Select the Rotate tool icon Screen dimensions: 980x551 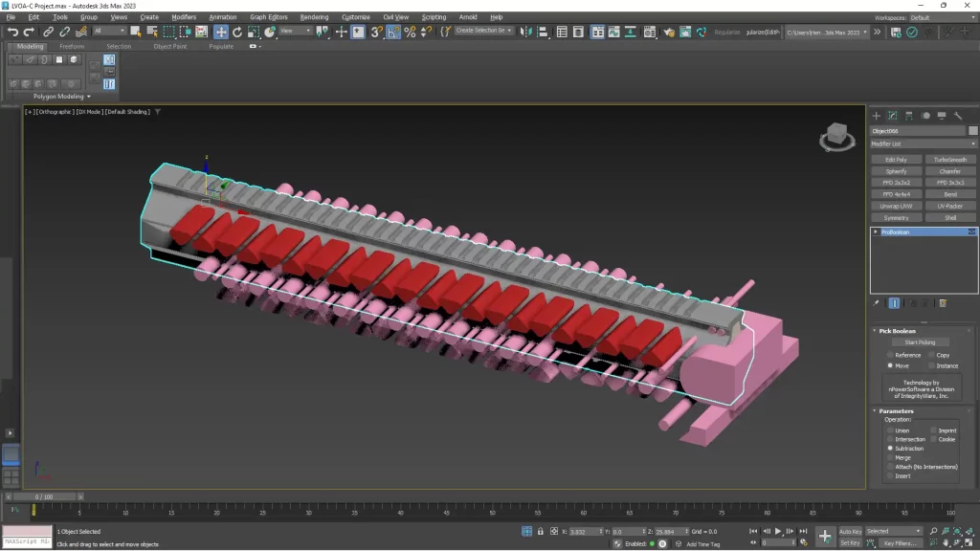[x=237, y=32]
